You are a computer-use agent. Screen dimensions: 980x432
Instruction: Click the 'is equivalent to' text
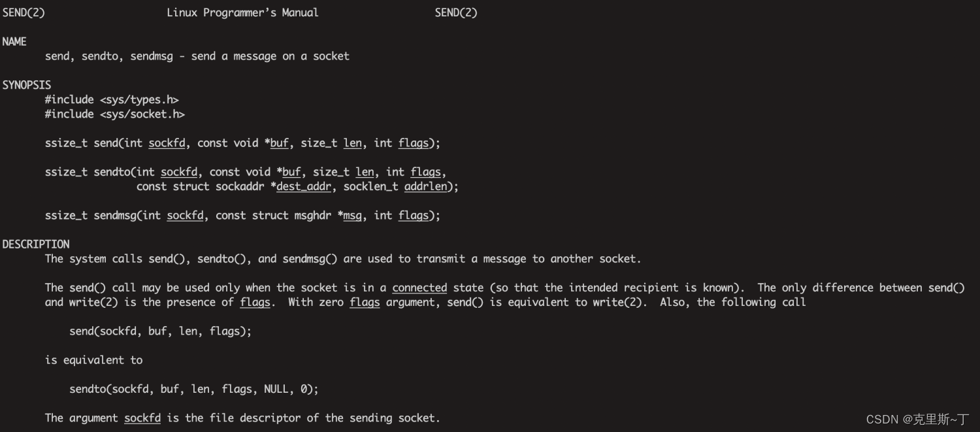point(93,360)
